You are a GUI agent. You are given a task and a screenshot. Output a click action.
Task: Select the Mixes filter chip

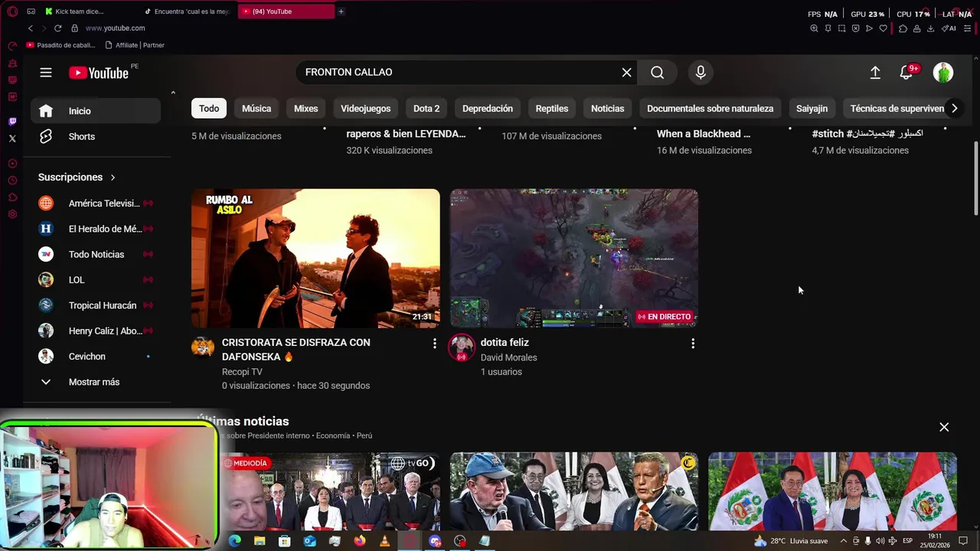305,109
